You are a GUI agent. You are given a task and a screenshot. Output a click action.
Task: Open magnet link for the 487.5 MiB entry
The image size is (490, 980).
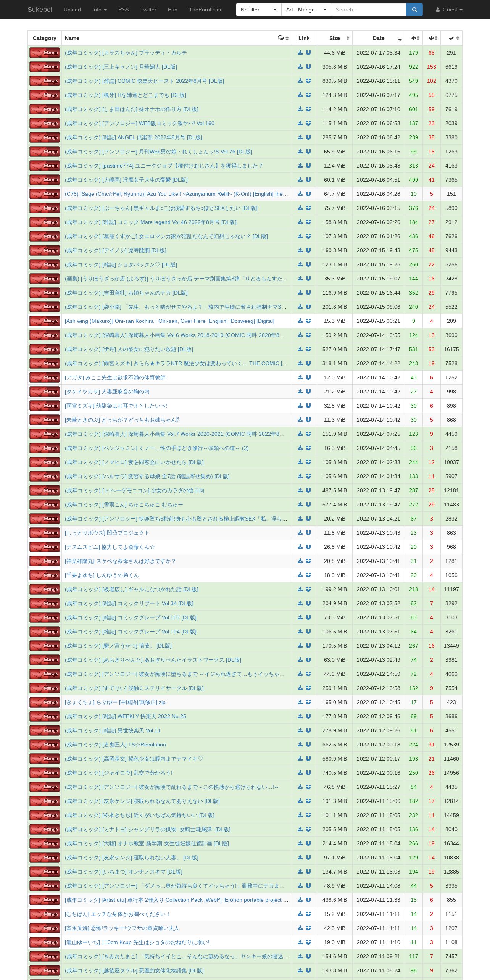[308, 490]
